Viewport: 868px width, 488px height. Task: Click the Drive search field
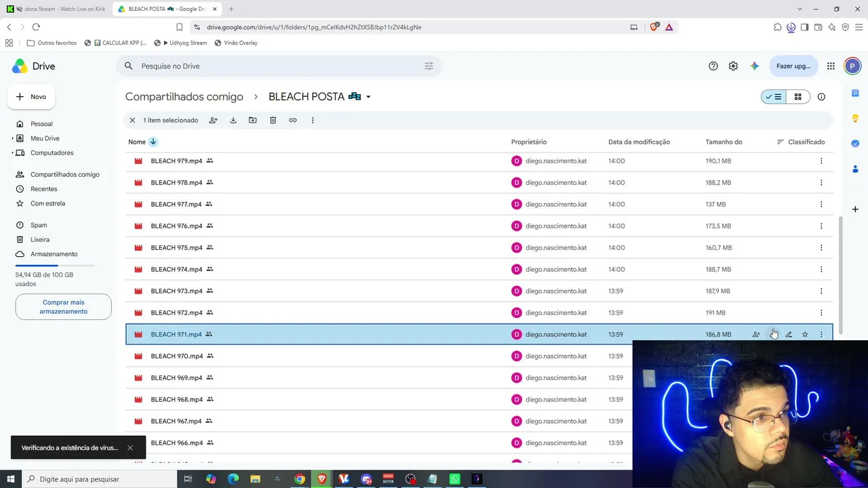click(279, 66)
